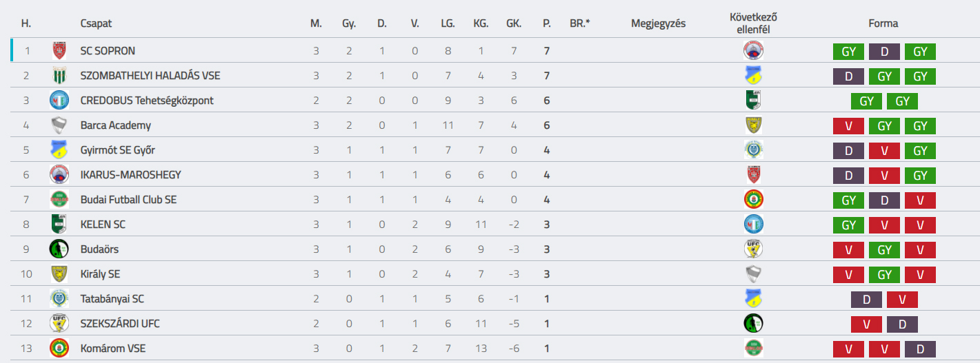
Task: Click Király SE's next opponent logo
Action: pos(753,273)
